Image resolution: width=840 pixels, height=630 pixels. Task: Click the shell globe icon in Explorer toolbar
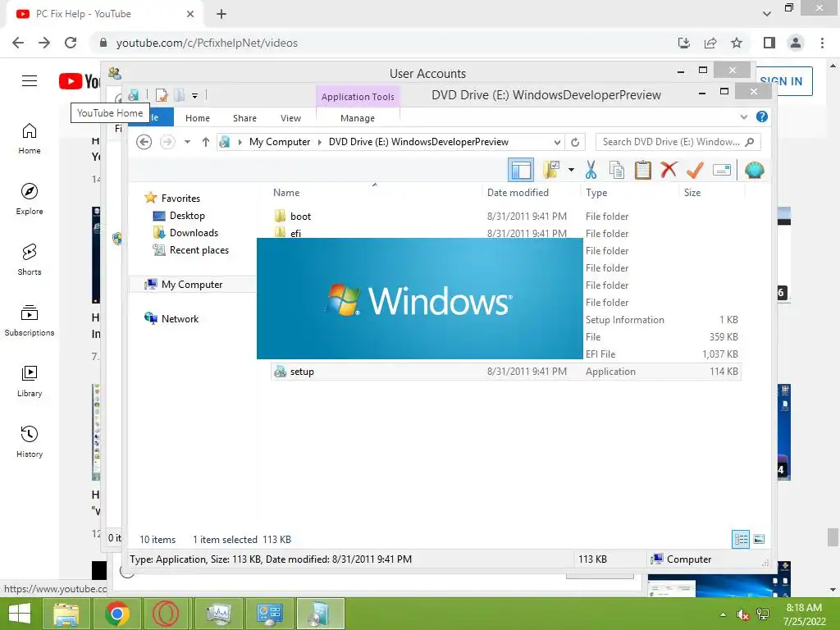pos(755,171)
